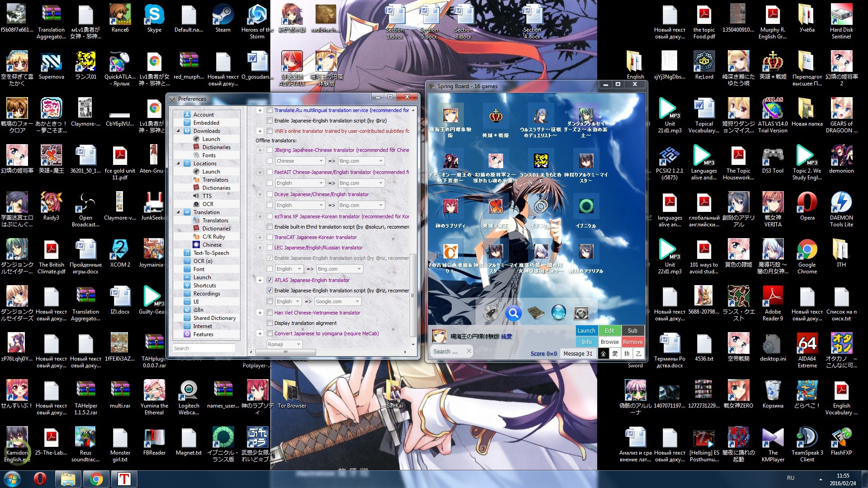
Task: Enable the LEC Japanese/English/Russian translator checkbox
Action: click(270, 248)
